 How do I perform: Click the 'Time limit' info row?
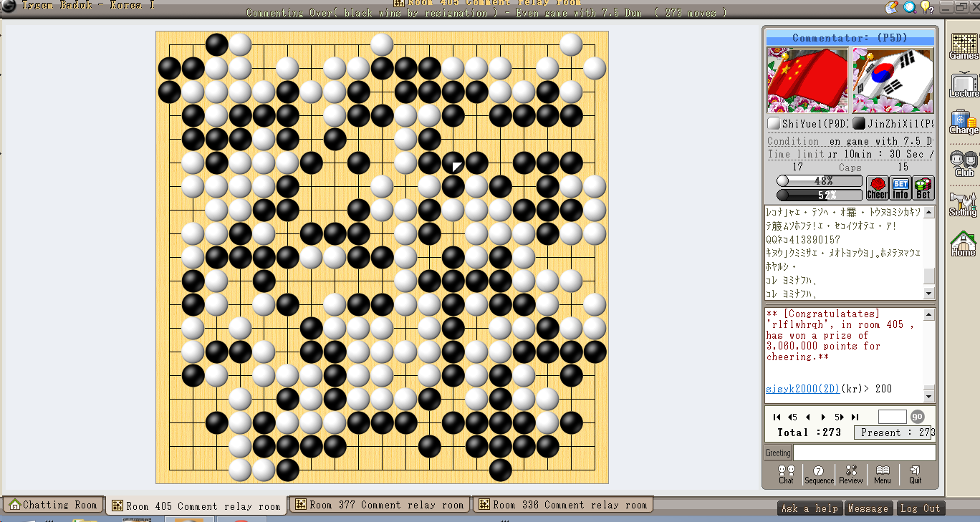(x=850, y=154)
